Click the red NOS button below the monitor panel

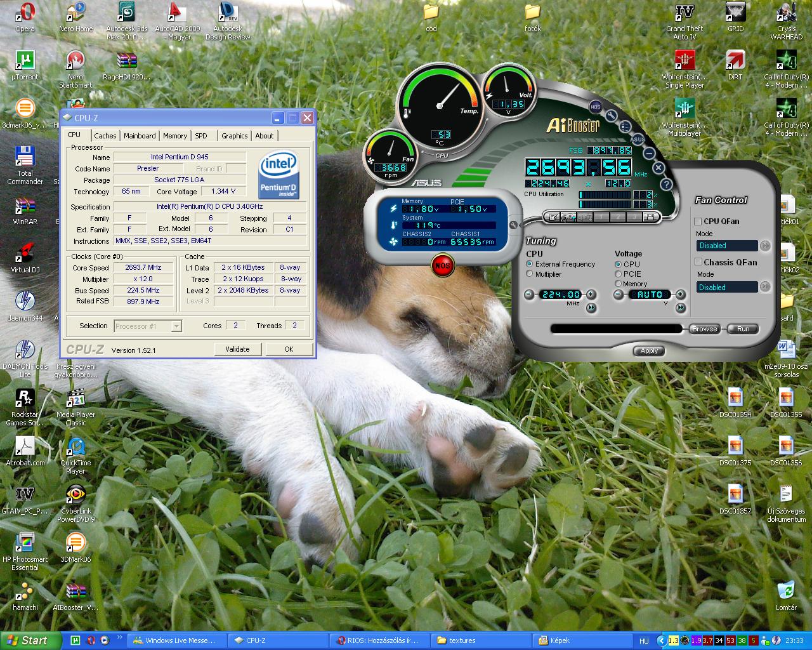pos(442,265)
